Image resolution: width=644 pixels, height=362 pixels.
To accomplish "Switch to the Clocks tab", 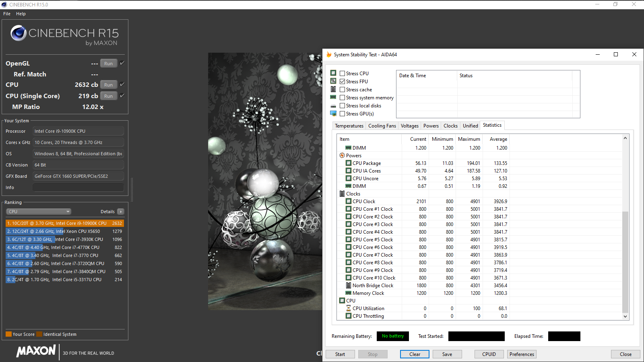I will [x=450, y=126].
